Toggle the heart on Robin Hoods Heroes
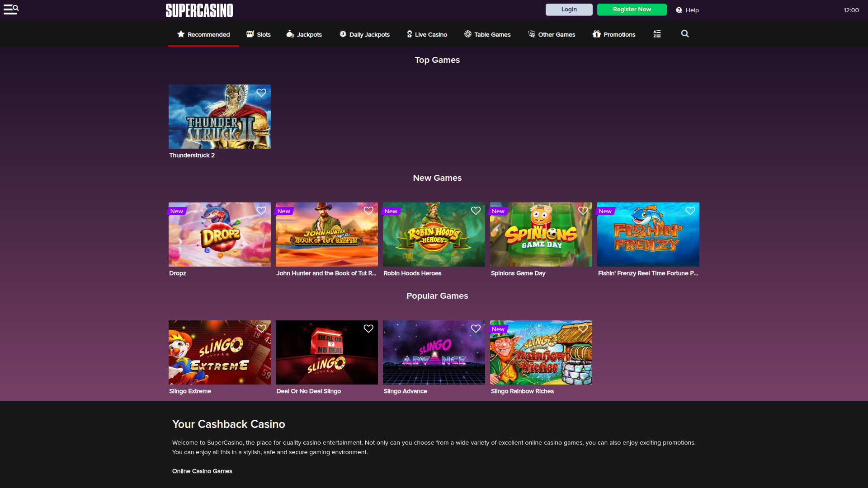 pos(475,210)
